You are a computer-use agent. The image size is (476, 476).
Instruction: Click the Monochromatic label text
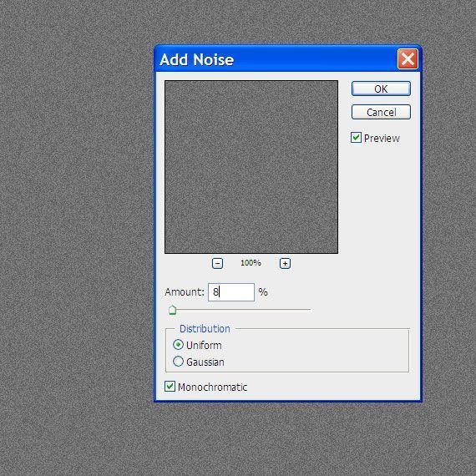(x=212, y=387)
